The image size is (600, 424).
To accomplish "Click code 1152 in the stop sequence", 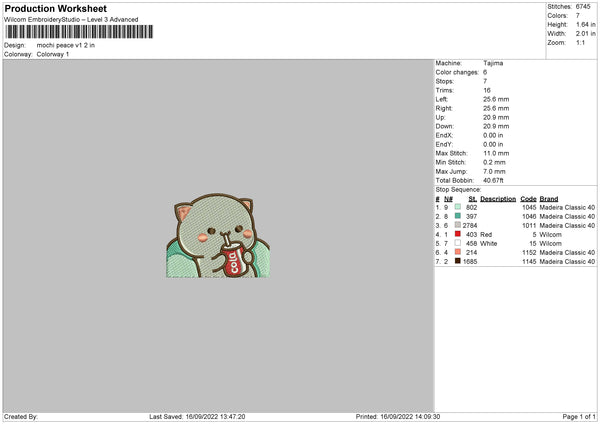I will 529,253.
